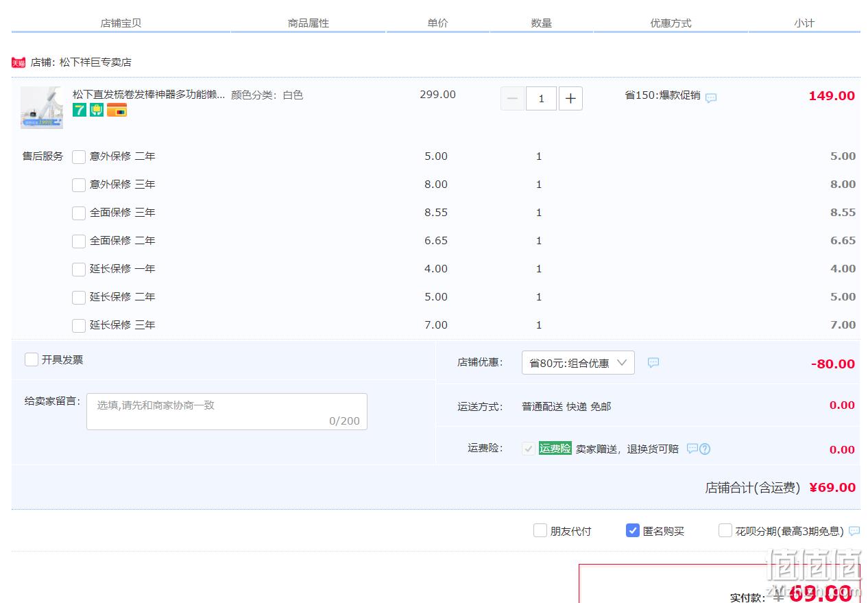Open the comment bubble beside 省150:爆款促销
Viewport: 868px width, 603px height.
click(711, 97)
